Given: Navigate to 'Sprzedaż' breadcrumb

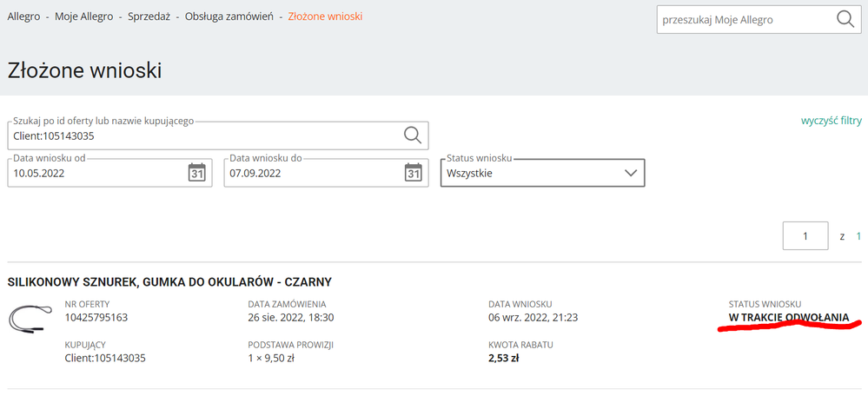Looking at the screenshot, I should (x=149, y=16).
